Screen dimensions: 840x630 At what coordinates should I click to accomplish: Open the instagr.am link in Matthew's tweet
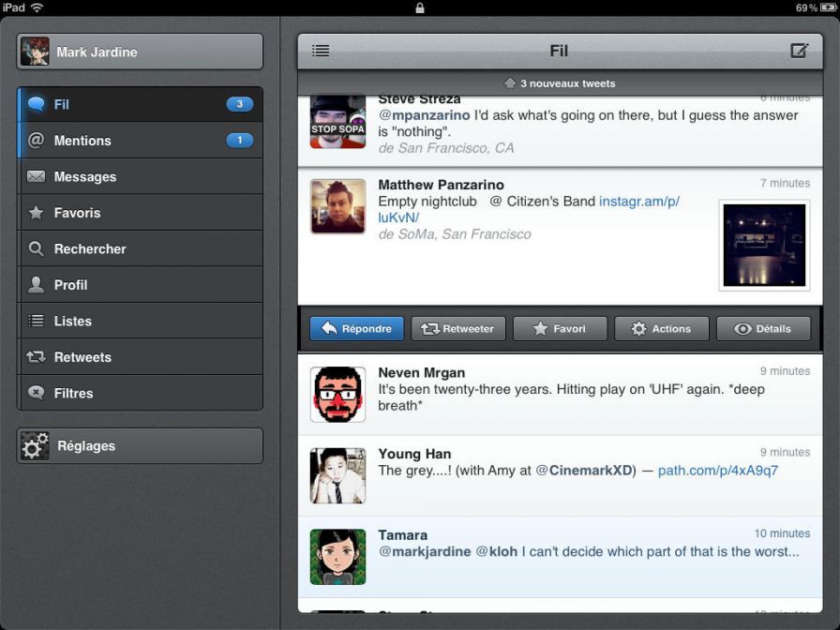[640, 201]
